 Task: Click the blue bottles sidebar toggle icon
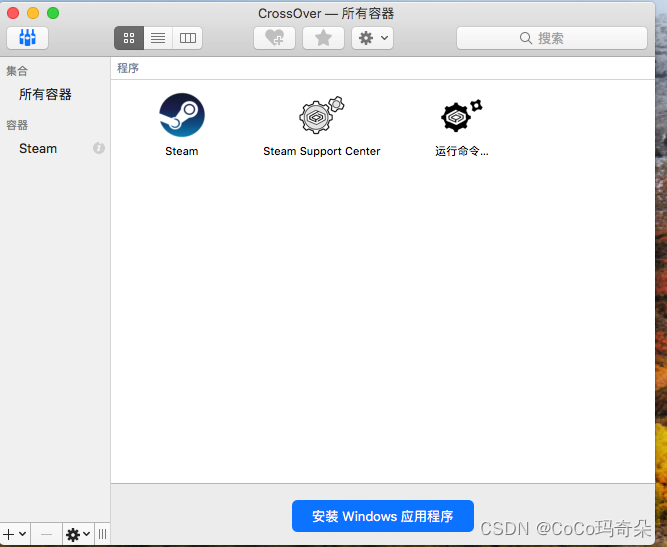click(x=27, y=38)
